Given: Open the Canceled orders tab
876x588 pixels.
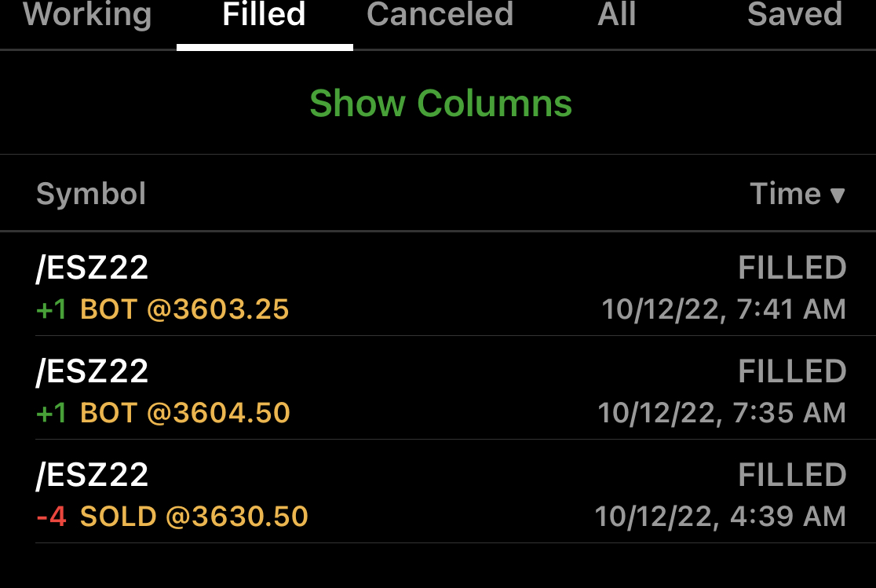Looking at the screenshot, I should [440, 16].
